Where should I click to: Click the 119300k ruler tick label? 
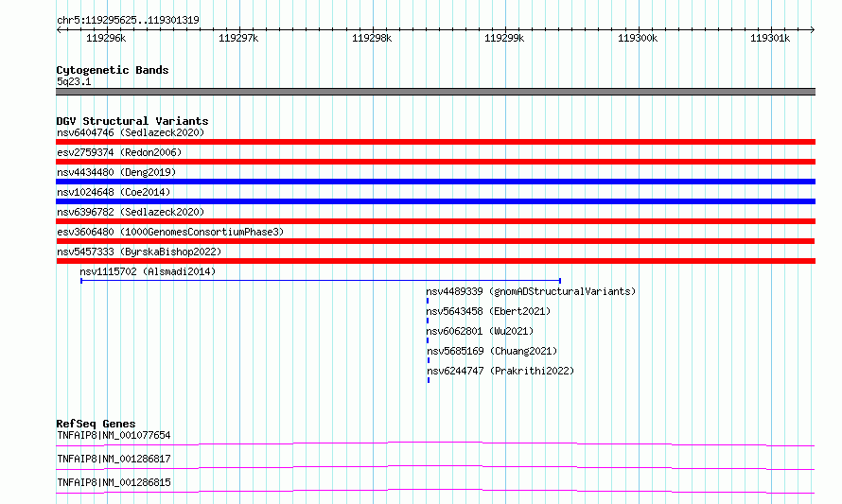coord(638,38)
